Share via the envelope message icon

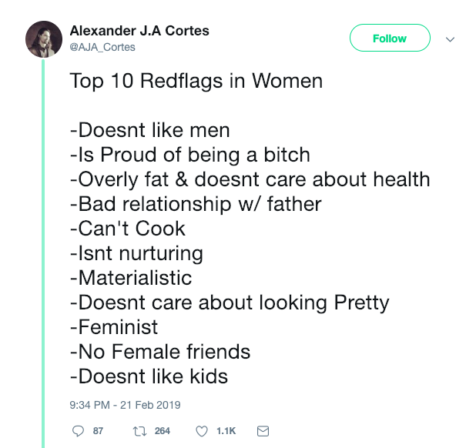262,430
